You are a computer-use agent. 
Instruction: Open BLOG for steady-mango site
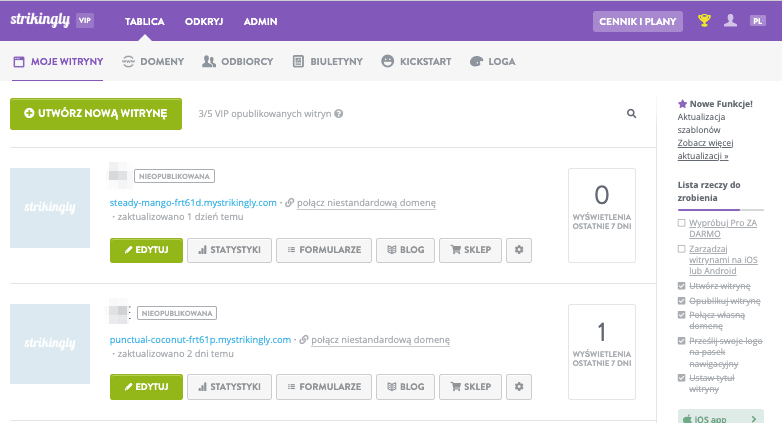point(405,250)
